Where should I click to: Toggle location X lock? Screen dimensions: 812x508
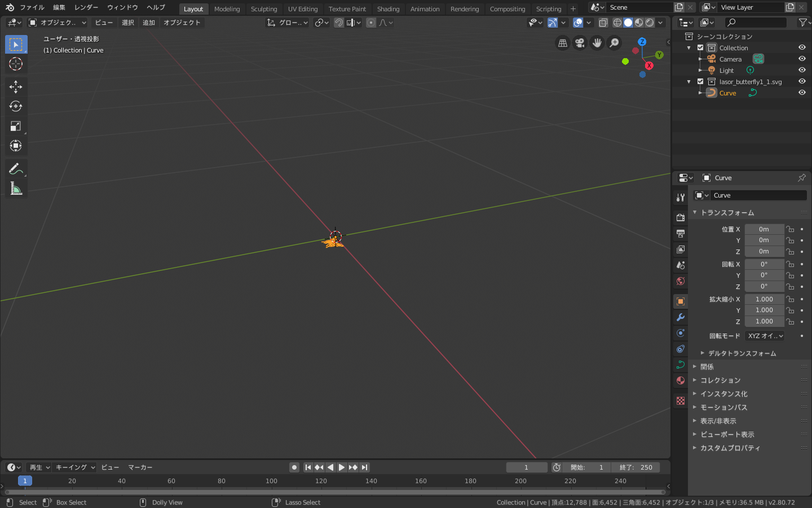pyautogui.click(x=791, y=229)
